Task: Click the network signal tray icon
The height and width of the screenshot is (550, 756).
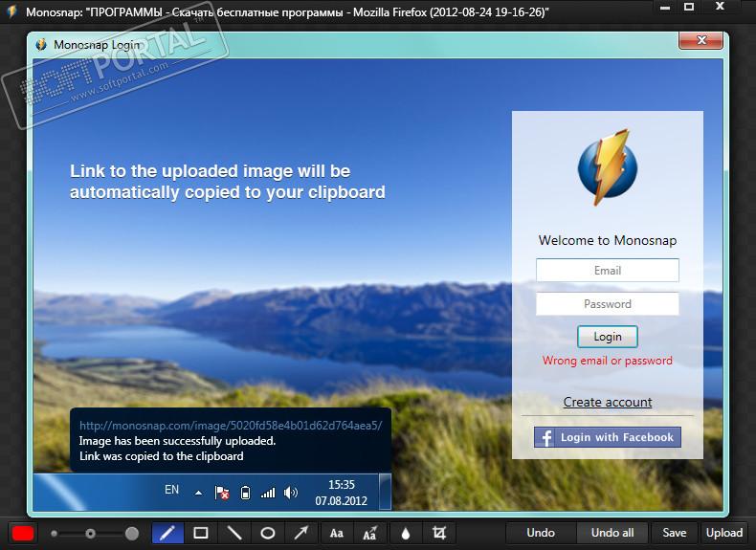Action: (268, 493)
